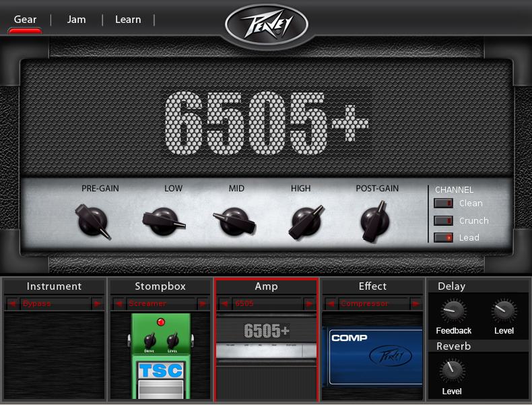The width and height of the screenshot is (532, 405).
Task: Select next Stompbox with right arrow
Action: click(203, 303)
